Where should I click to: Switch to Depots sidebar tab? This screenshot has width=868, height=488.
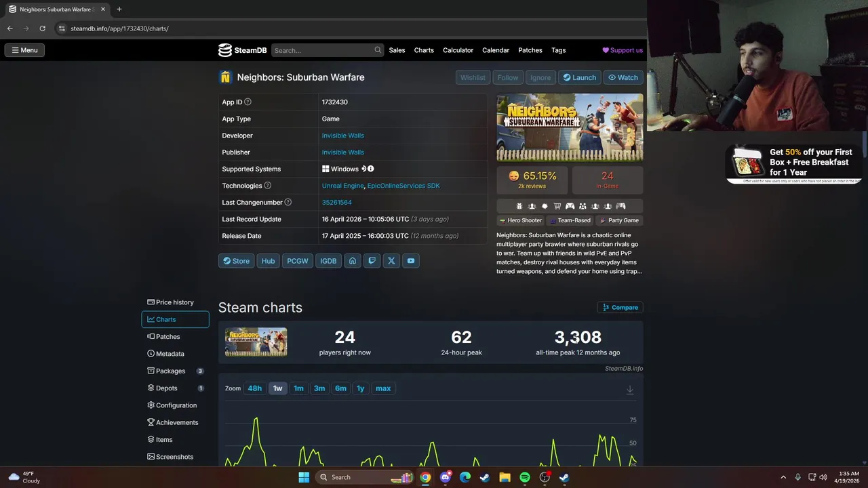click(175, 388)
